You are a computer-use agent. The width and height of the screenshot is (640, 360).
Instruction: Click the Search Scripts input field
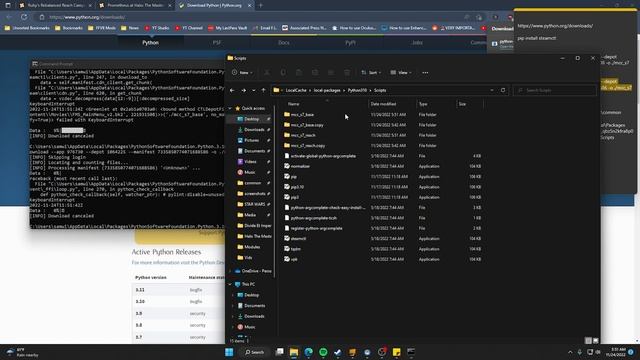pyautogui.click(x=554, y=90)
